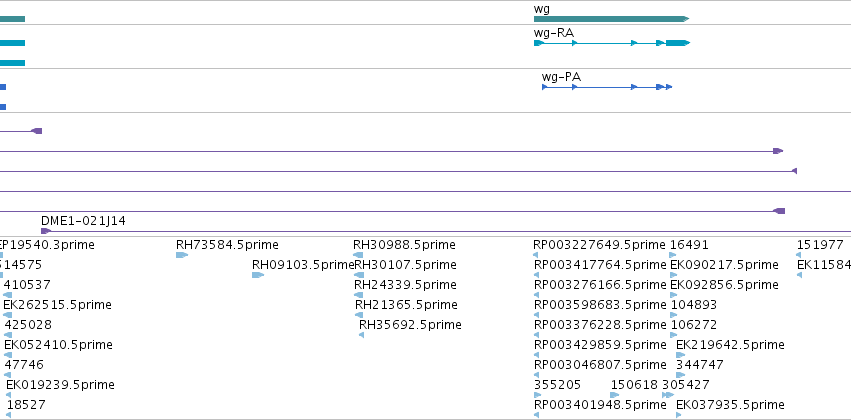Select feature labeled 16491
This screenshot has width=851, height=420.
[689, 245]
